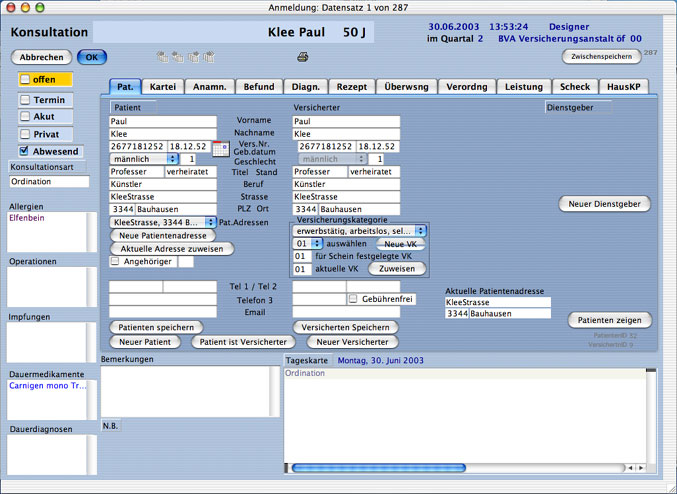This screenshot has width=677, height=494.
Task: Click Versicherter Vers.Nr. field 2677181252
Action: click(327, 146)
